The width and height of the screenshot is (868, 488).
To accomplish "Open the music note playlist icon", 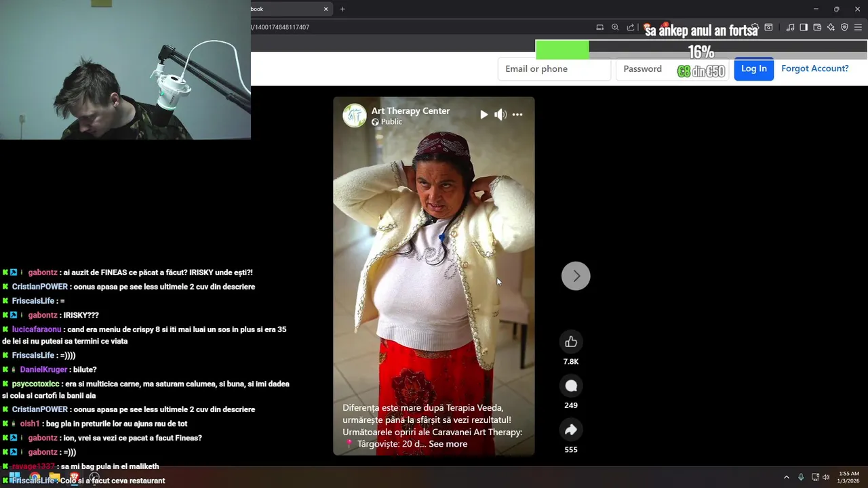I will [790, 27].
